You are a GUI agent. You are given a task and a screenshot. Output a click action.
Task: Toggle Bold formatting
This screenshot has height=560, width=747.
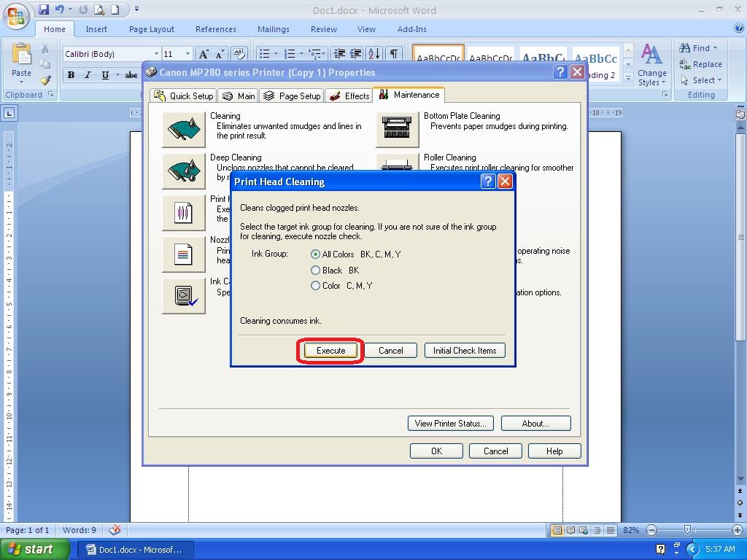(x=71, y=75)
